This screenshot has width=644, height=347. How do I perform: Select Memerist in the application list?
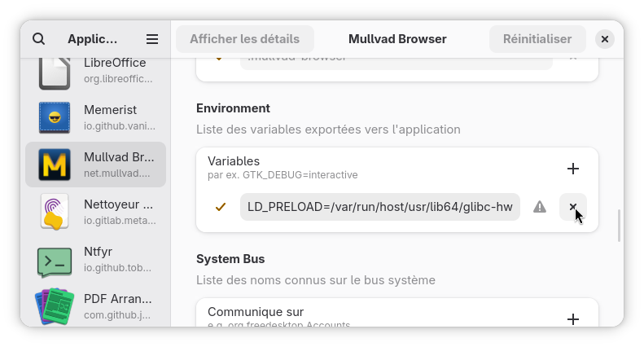tap(96, 117)
